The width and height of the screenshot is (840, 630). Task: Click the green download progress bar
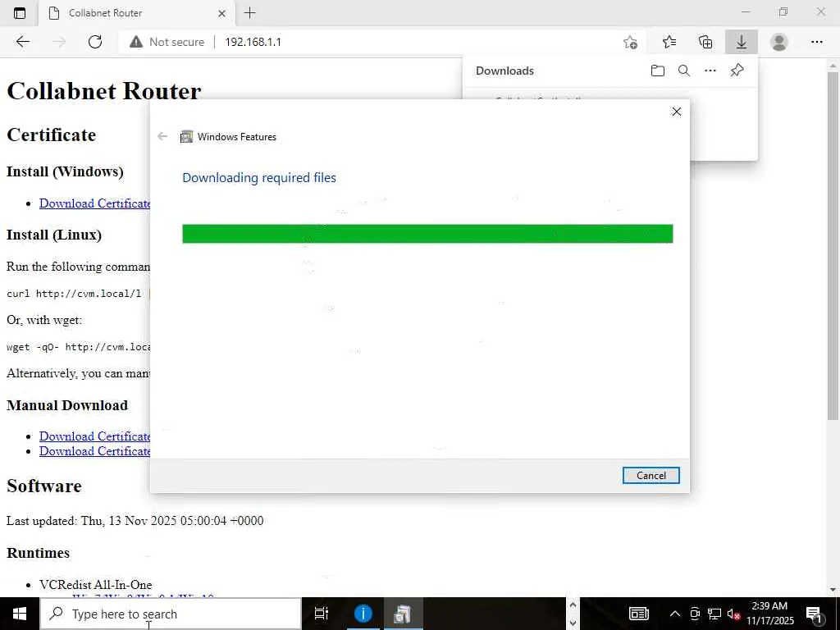pyautogui.click(x=427, y=234)
